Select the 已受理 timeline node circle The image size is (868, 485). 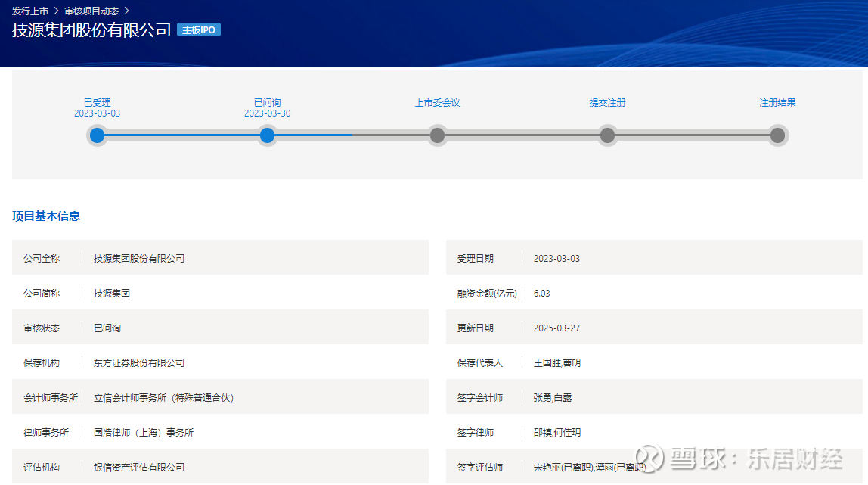[x=98, y=135]
